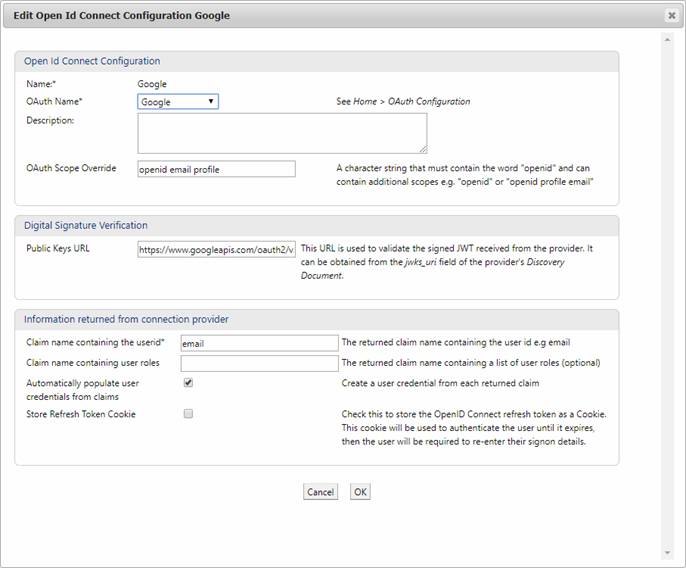Viewport: 686px width, 568px height.
Task: Close the Edit Open Id Connect dialog
Action: point(671,16)
